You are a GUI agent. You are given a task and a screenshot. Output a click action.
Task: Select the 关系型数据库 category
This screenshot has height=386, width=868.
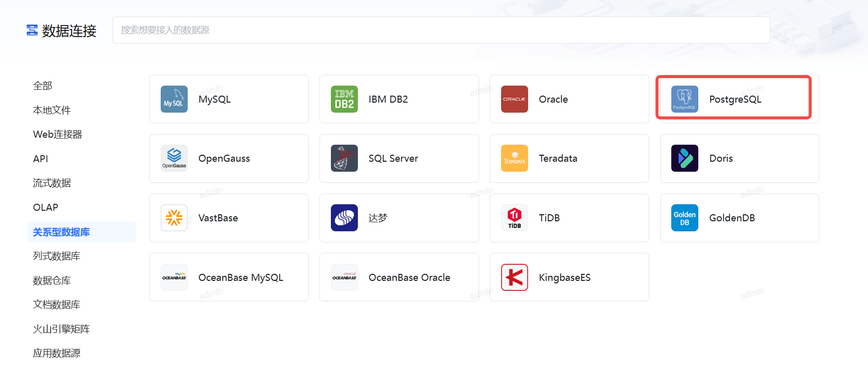(x=82, y=232)
